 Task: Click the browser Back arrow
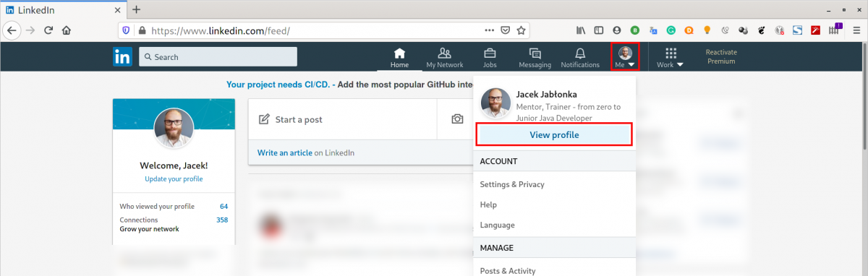pyautogui.click(x=12, y=30)
